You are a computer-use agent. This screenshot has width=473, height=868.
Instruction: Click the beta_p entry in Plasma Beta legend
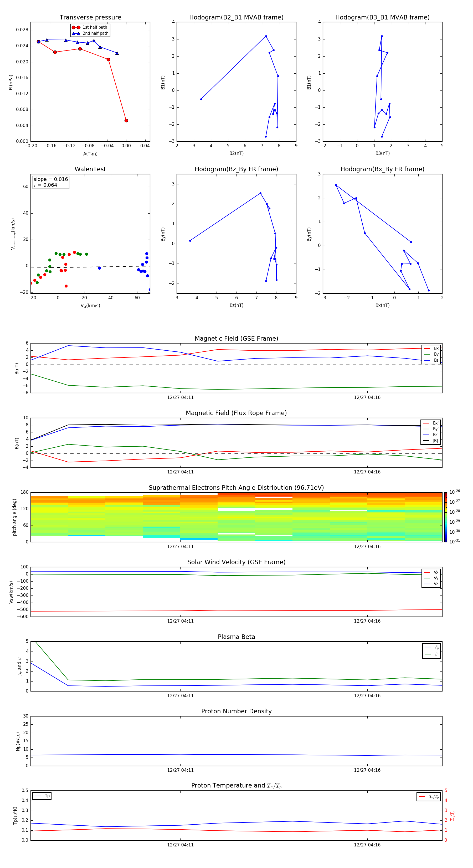(x=431, y=647)
